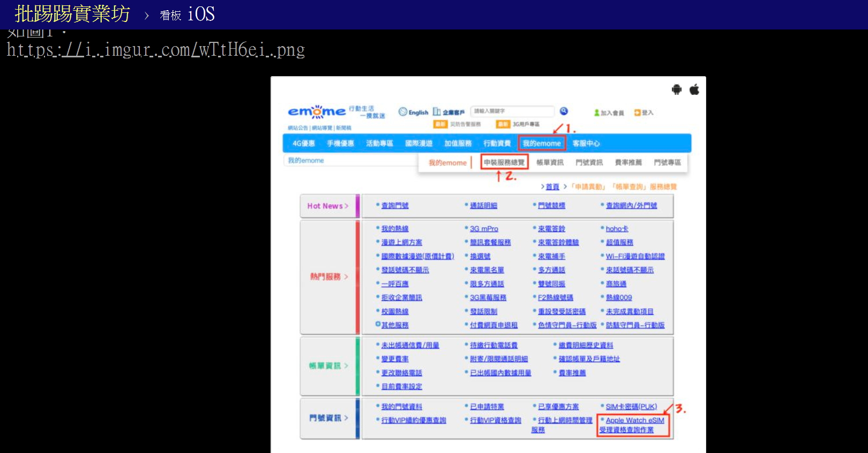Viewport: 868px width, 453px height.
Task: Open the 加值服務 menu
Action: coord(458,144)
